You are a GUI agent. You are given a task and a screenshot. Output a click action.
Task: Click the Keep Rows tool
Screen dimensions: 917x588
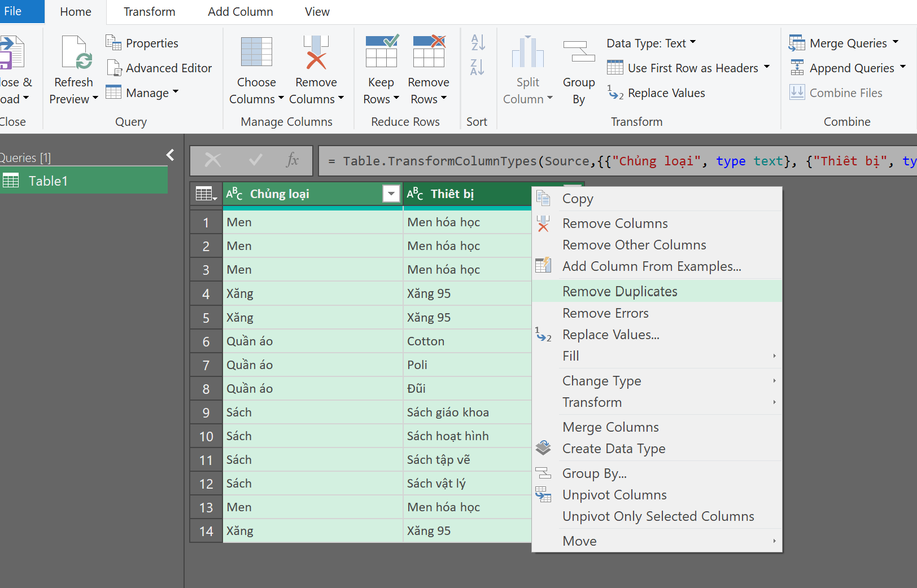click(x=381, y=69)
